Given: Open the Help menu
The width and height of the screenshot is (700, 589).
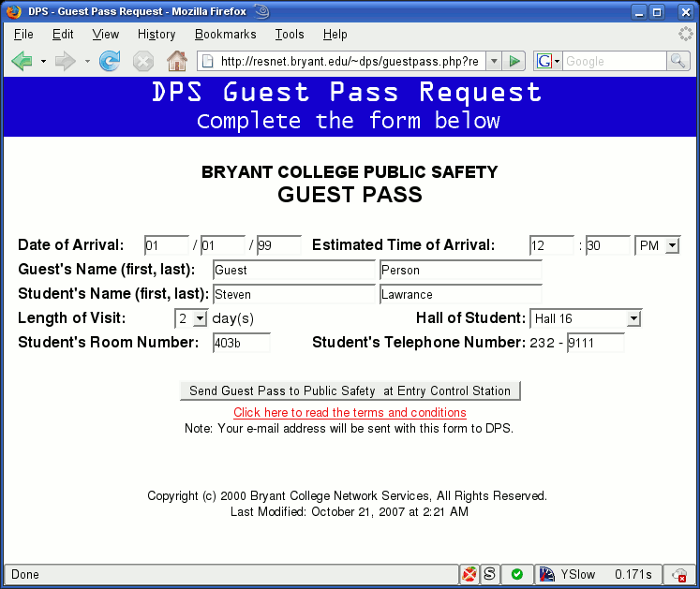Looking at the screenshot, I should pos(335,35).
